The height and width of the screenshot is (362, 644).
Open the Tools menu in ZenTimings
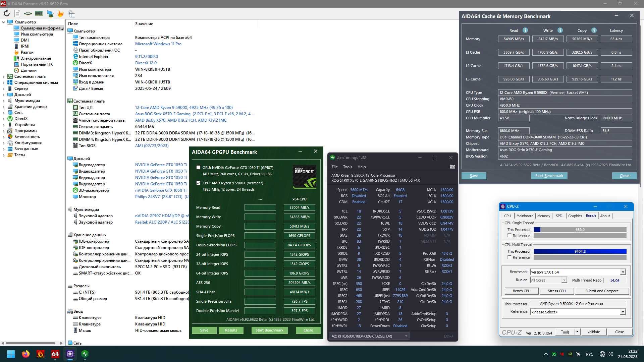coord(347,167)
